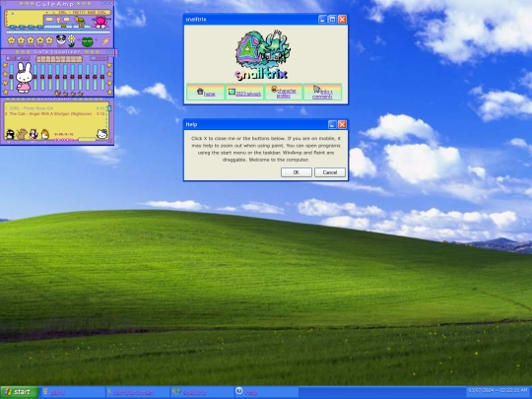Switch to help taskbar item
The image size is (532, 399).
266,392
